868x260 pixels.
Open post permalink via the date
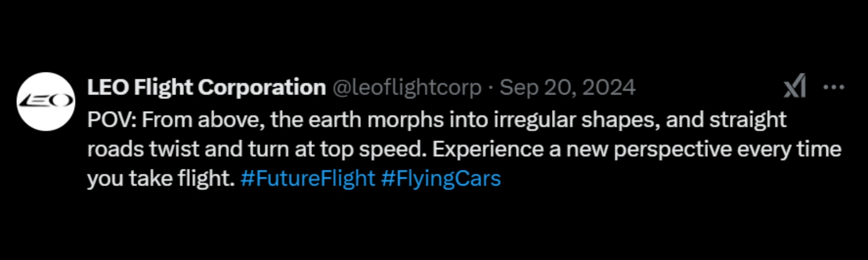(x=567, y=88)
